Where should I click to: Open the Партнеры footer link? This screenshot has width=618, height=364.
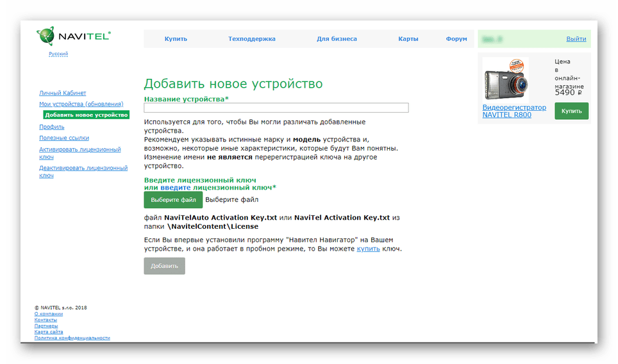pos(46,326)
